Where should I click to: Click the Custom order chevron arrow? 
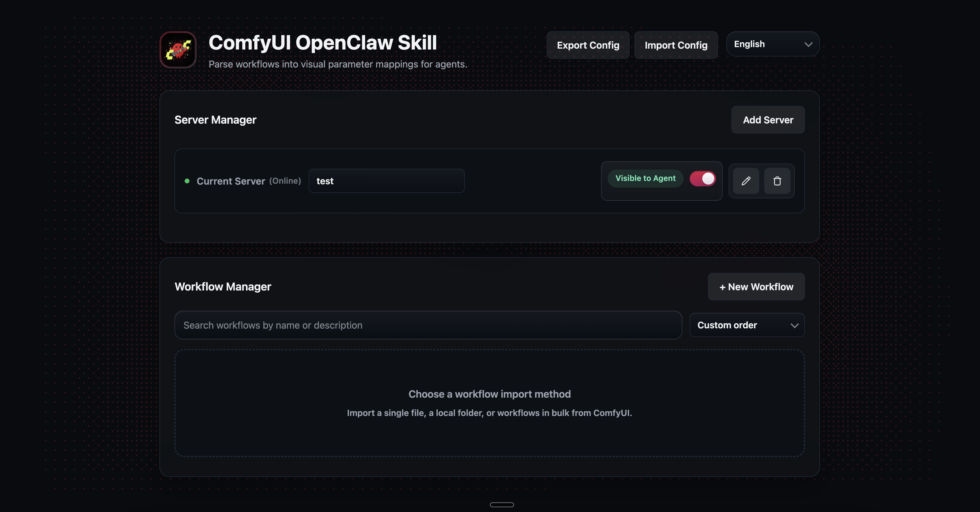794,326
